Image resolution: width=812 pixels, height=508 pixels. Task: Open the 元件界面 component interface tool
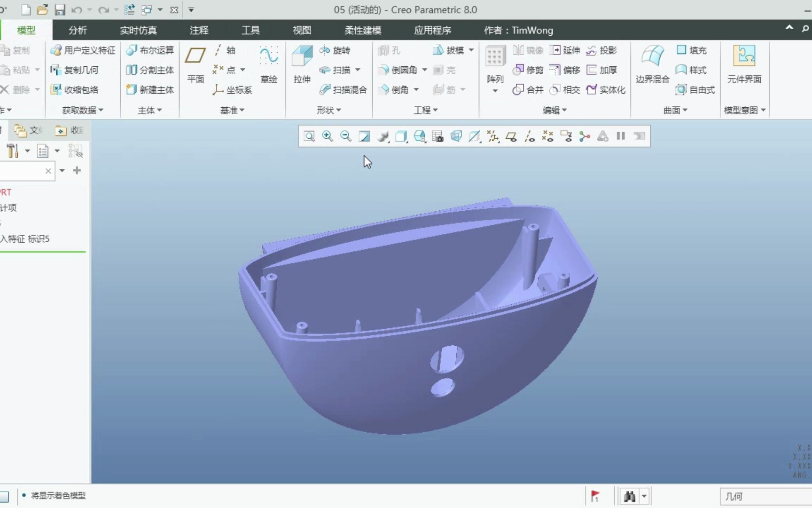tap(744, 63)
